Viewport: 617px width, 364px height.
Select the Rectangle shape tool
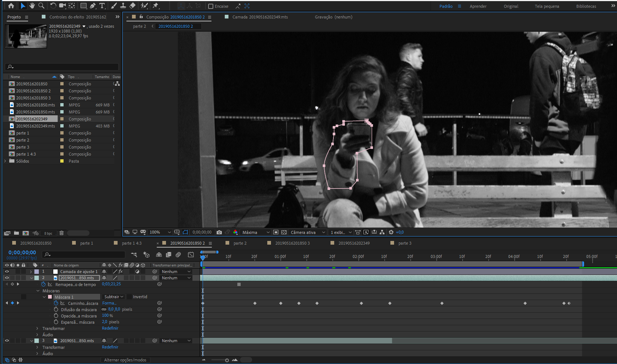tap(84, 6)
